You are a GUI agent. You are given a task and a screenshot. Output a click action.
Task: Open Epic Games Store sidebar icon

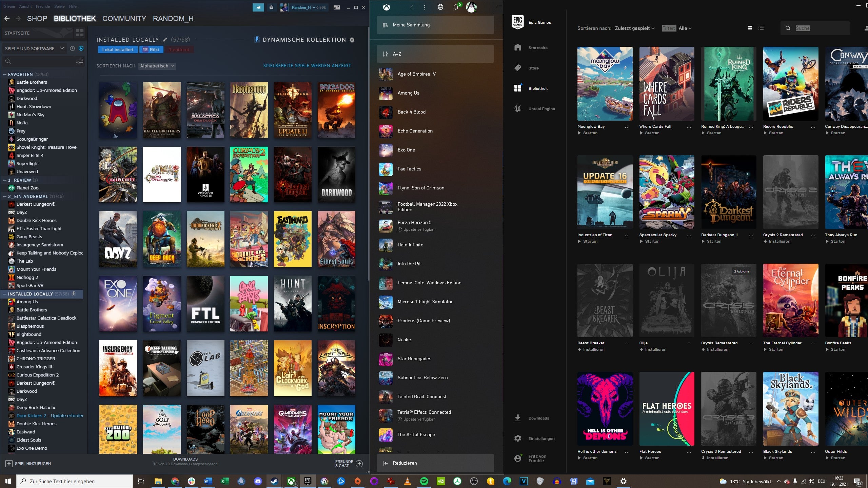click(x=518, y=68)
